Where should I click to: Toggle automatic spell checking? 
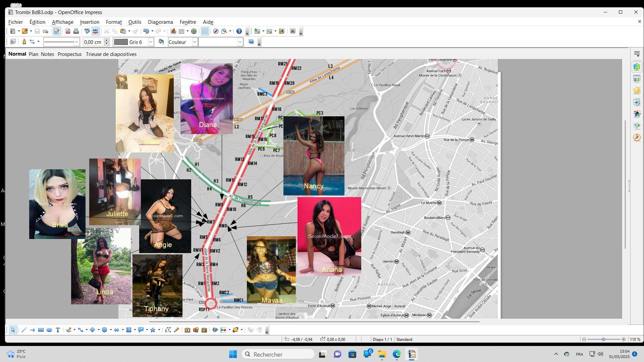click(96, 31)
